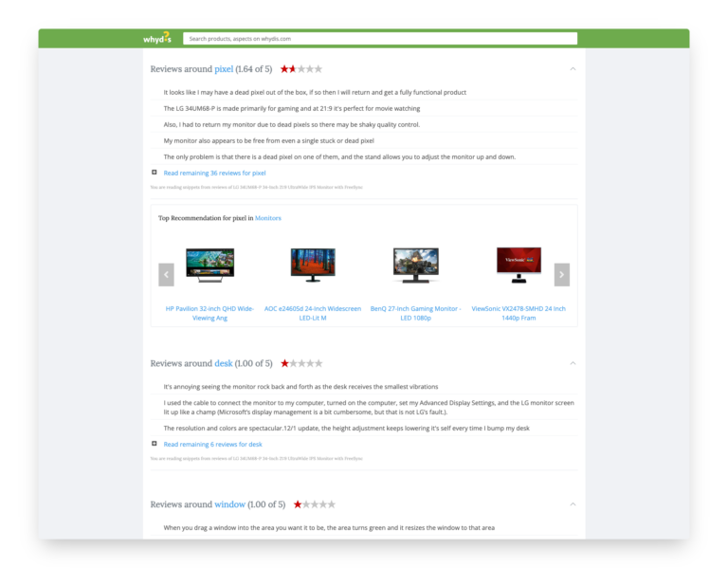Select review about returning monitor due to dead pixels
Viewport: 728px width, 568px height.
tap(292, 124)
